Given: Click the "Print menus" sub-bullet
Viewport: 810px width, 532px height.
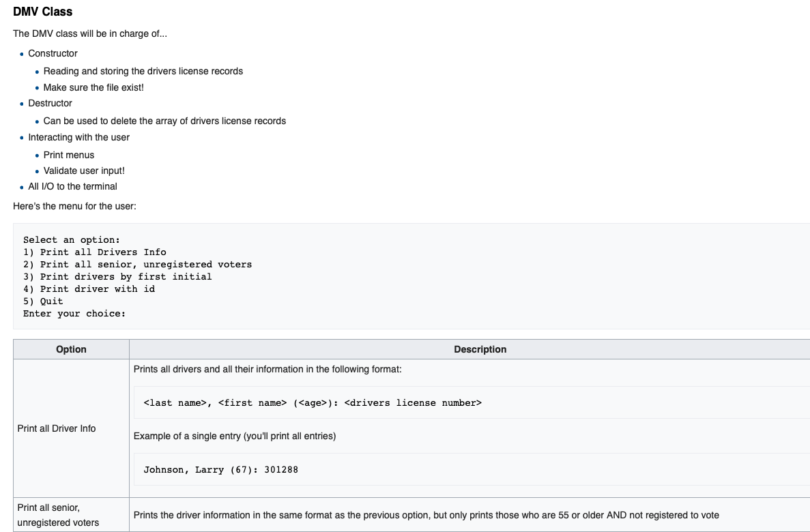Looking at the screenshot, I should tap(69, 155).
